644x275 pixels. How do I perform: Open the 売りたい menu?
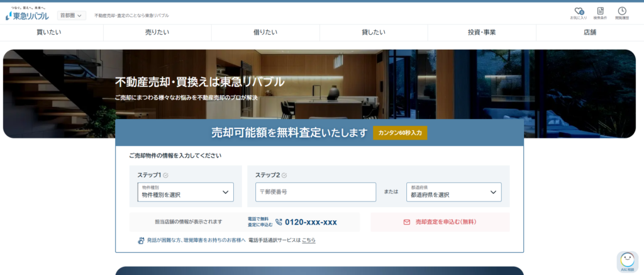tap(157, 33)
